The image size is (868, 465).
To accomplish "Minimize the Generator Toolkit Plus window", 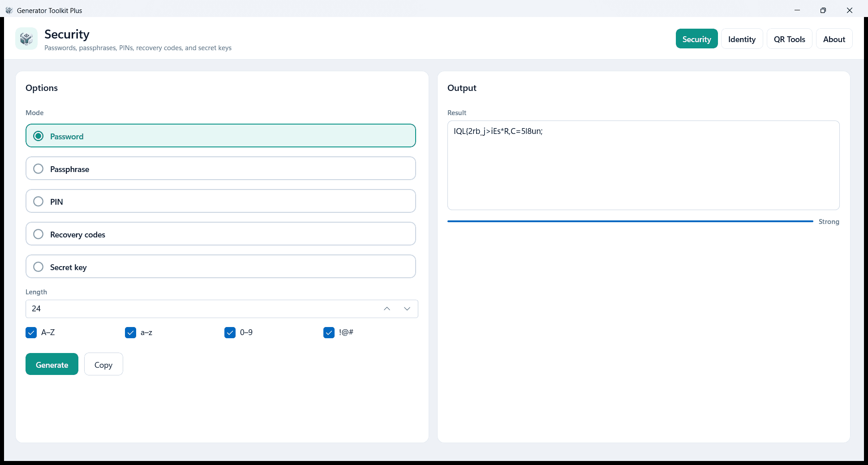I will (797, 10).
